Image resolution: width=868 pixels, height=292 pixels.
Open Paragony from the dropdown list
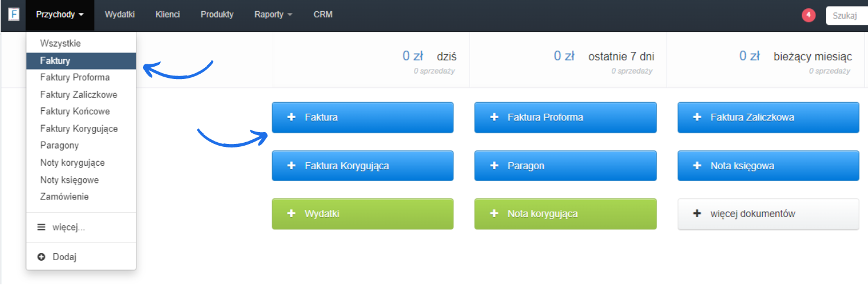tap(59, 146)
